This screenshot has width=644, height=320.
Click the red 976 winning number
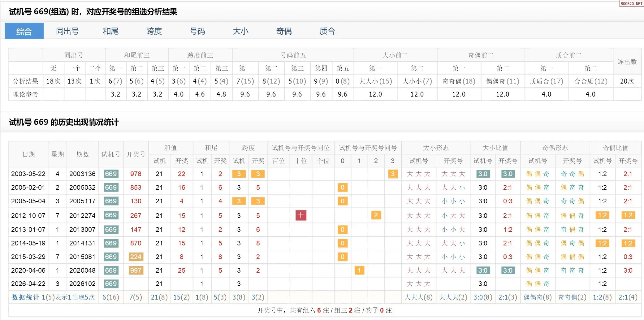(136, 174)
